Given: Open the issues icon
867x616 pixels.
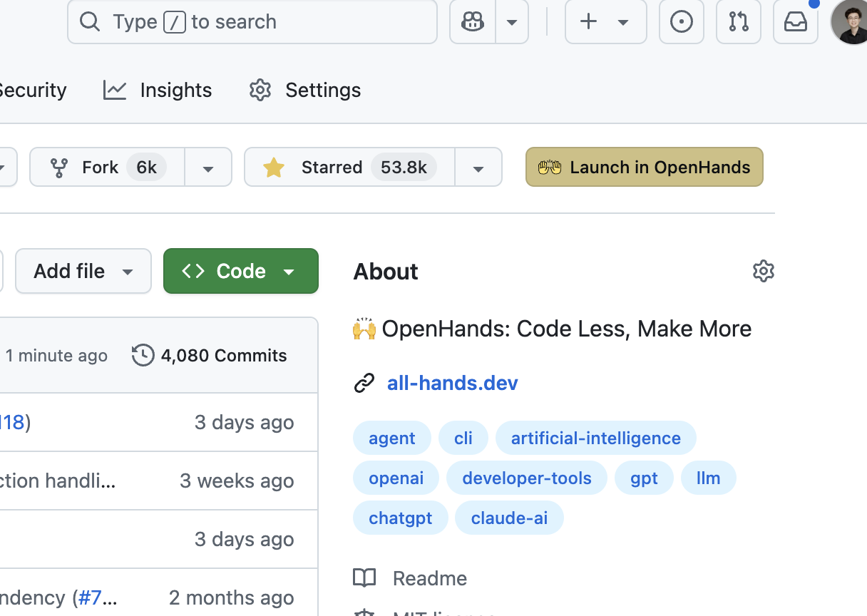Looking at the screenshot, I should point(681,21).
